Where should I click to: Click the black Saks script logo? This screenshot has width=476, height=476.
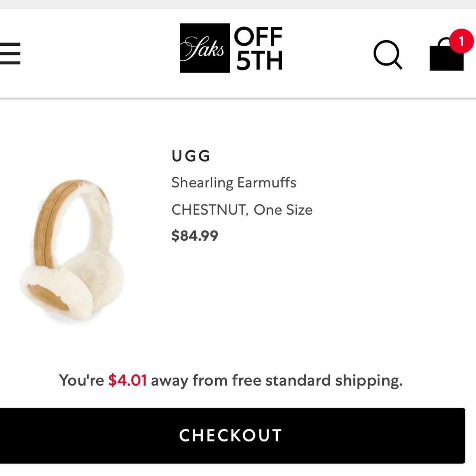click(x=205, y=48)
